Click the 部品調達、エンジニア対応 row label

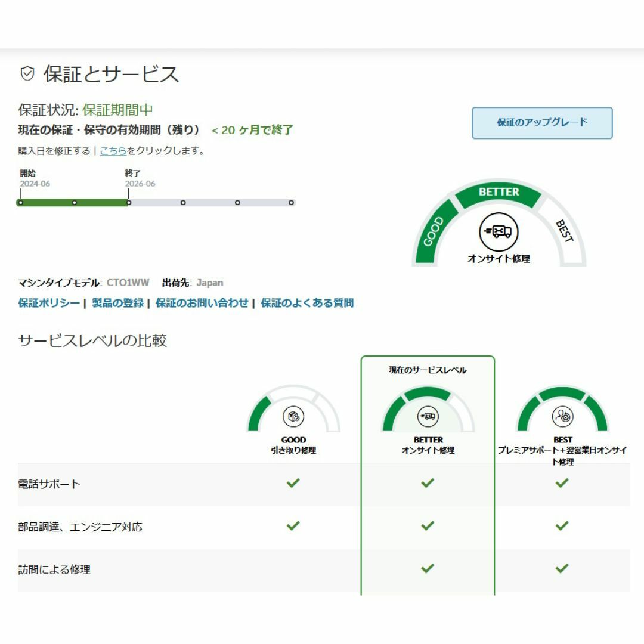tap(80, 527)
